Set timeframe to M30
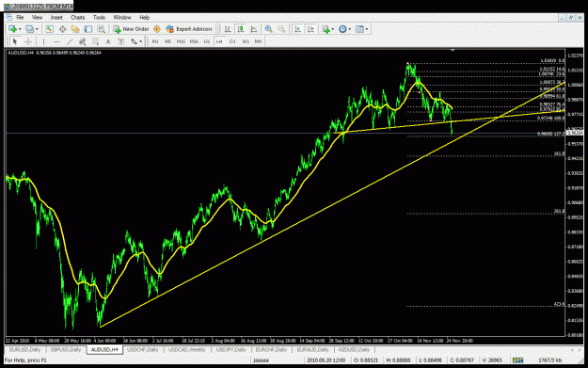The width and height of the screenshot is (588, 368). point(194,41)
